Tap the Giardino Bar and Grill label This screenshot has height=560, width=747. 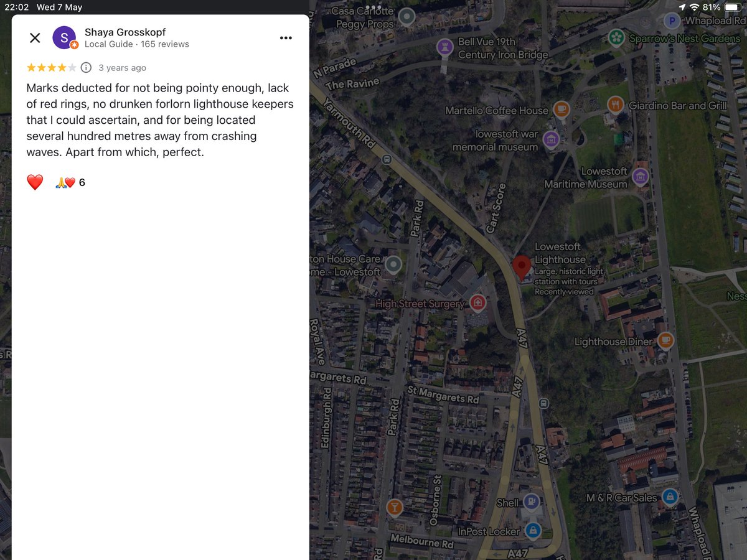coord(678,106)
